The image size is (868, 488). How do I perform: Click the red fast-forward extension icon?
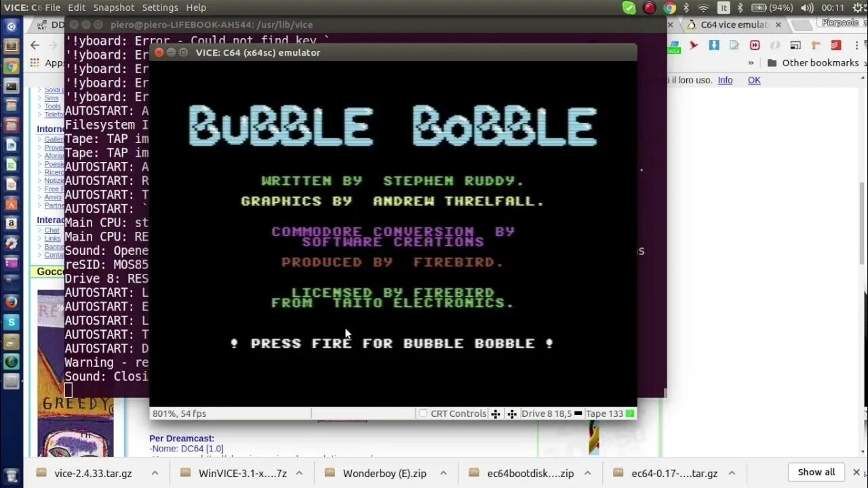pos(755,45)
